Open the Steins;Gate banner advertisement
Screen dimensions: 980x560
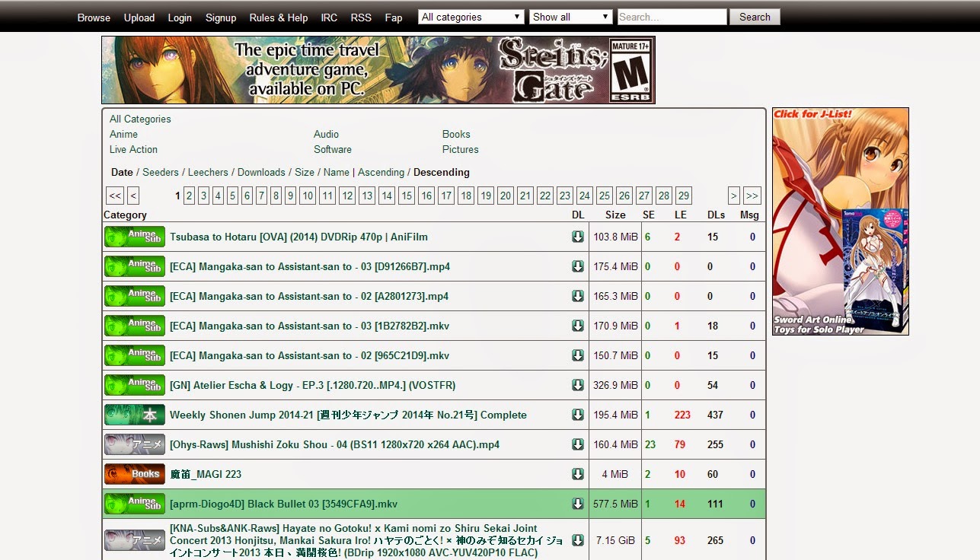point(378,70)
